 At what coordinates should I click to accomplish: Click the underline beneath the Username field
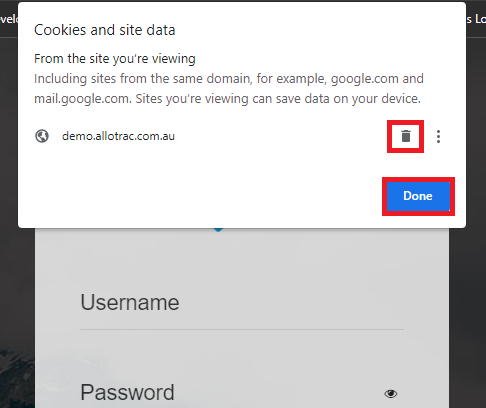coord(242,329)
